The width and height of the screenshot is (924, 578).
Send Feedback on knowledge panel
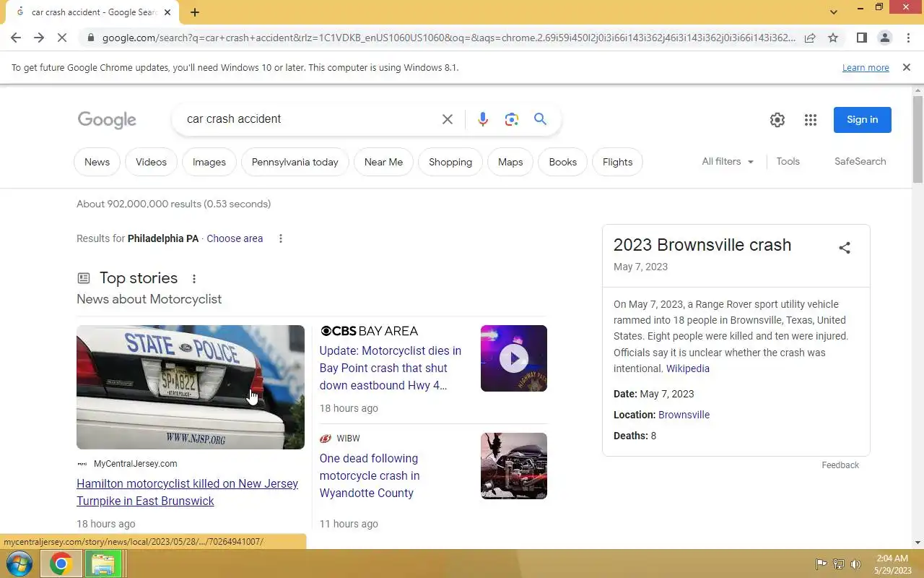click(x=840, y=465)
